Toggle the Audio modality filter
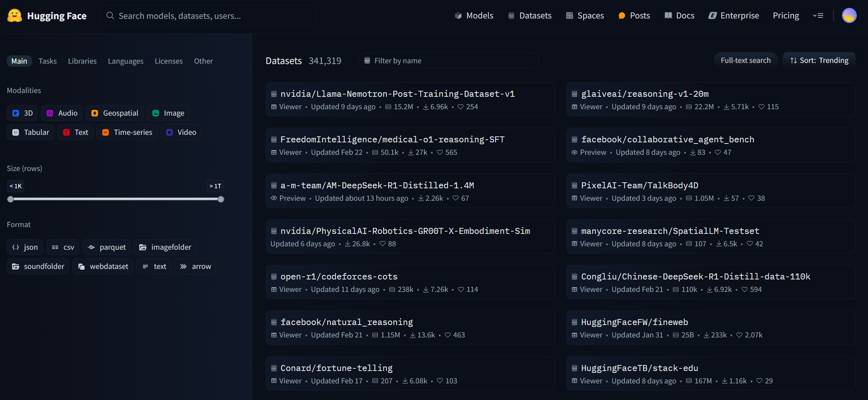The width and height of the screenshot is (868, 400). pos(62,113)
